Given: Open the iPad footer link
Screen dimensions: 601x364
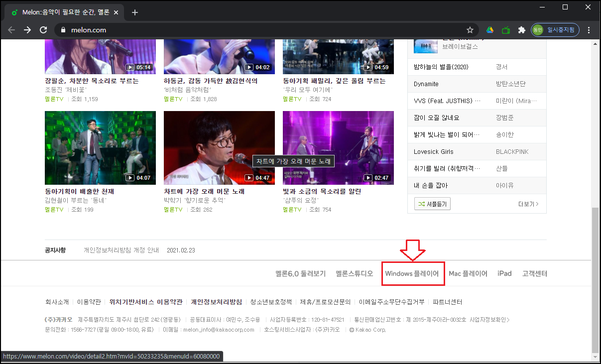Looking at the screenshot, I should tap(504, 273).
